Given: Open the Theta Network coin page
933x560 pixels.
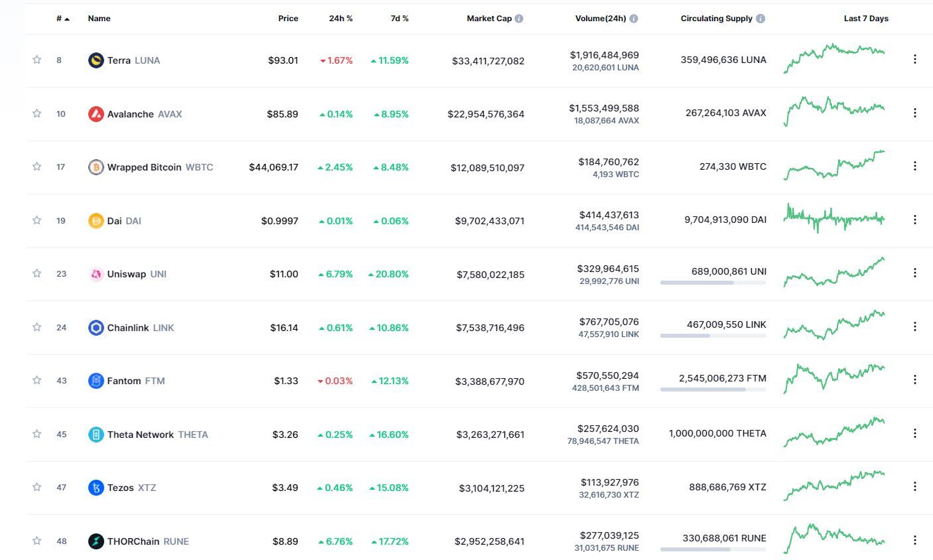Looking at the screenshot, I should [140, 435].
